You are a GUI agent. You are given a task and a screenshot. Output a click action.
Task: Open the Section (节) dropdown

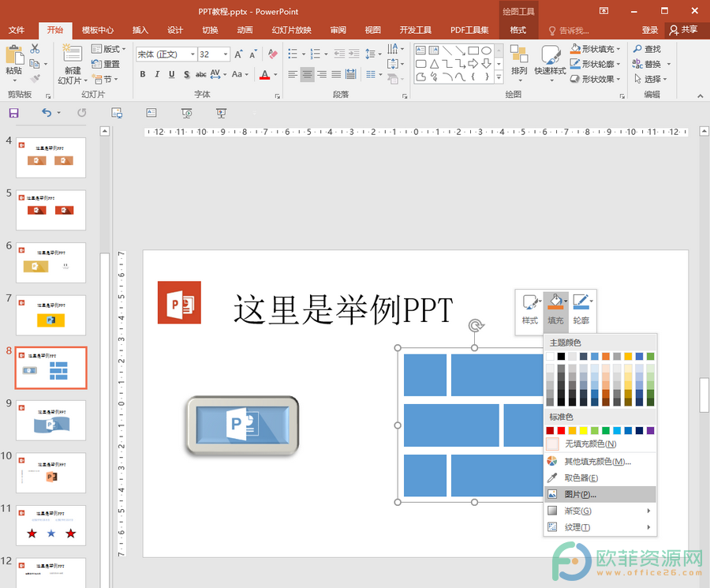pyautogui.click(x=105, y=79)
